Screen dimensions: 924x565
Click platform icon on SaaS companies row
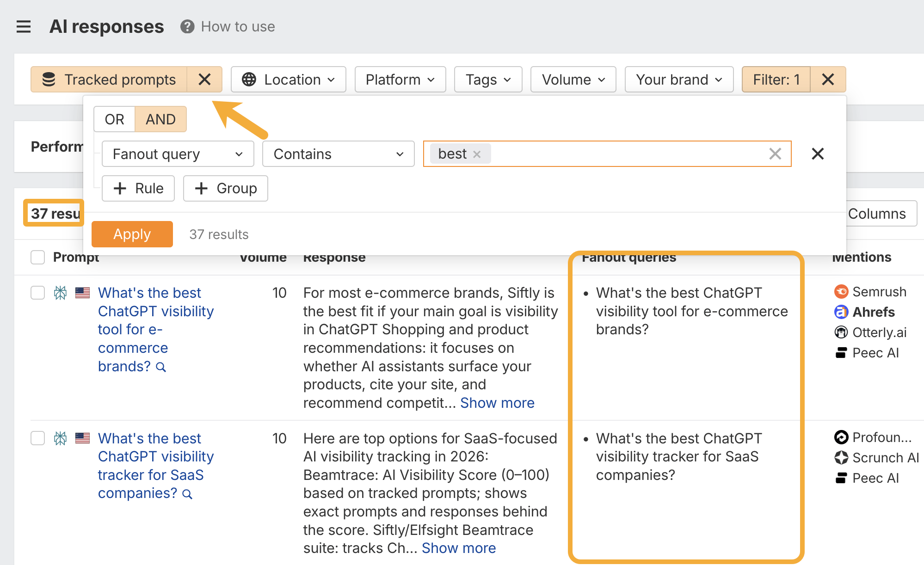[61, 438]
